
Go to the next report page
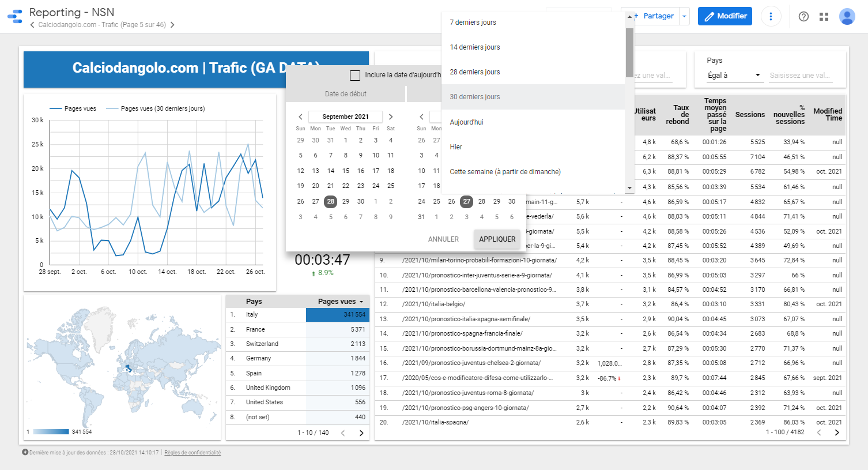(x=172, y=25)
